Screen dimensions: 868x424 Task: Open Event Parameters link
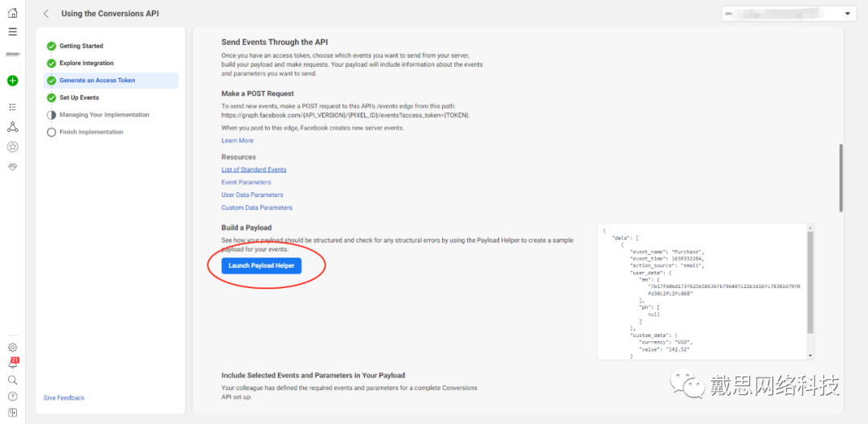[247, 183]
